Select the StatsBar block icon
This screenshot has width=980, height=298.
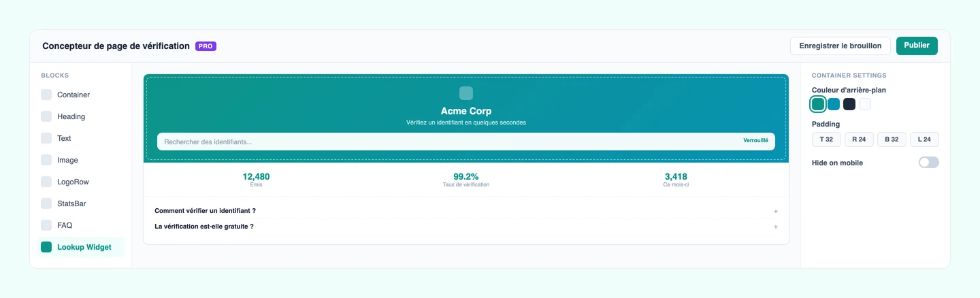(x=46, y=203)
